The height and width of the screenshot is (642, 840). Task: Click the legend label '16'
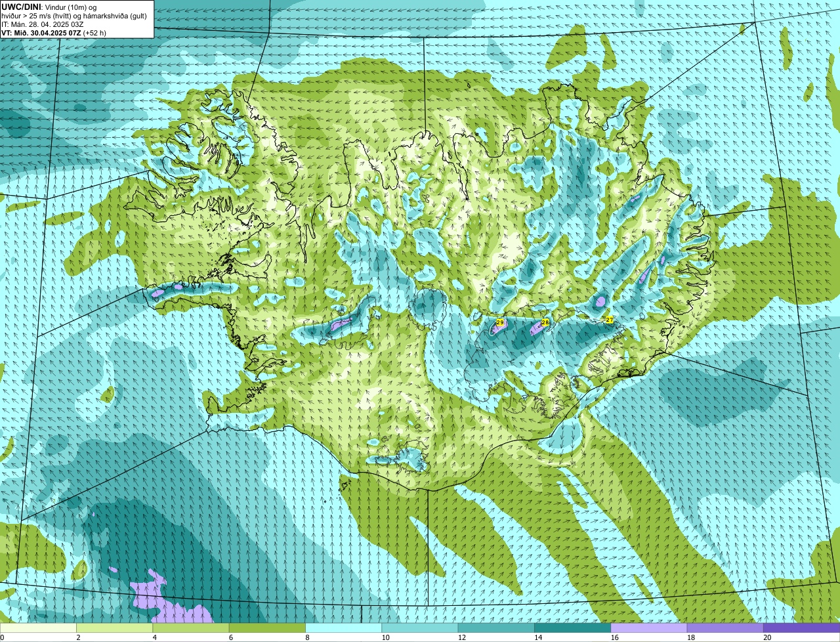click(x=614, y=637)
